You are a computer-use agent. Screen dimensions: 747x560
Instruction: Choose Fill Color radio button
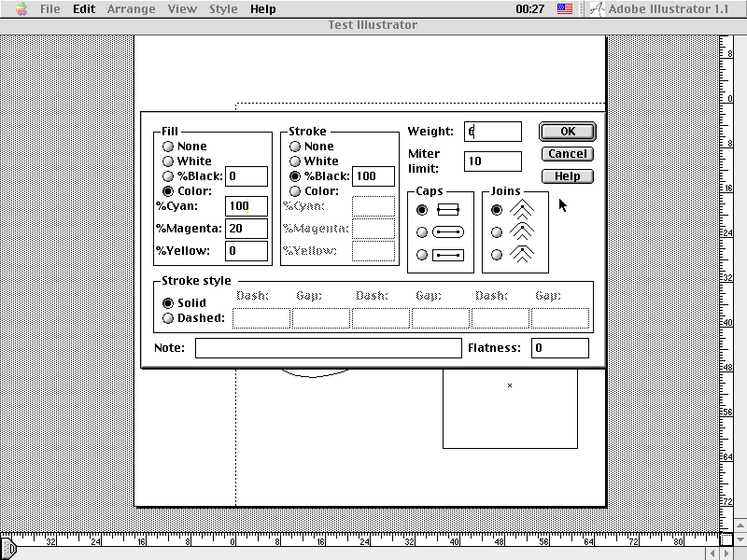[168, 191]
